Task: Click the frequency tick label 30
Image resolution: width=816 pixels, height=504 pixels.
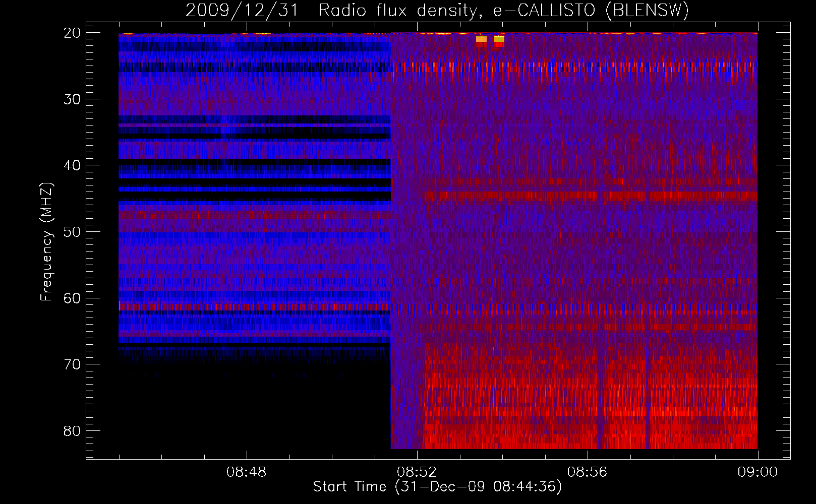Action: pyautogui.click(x=72, y=99)
